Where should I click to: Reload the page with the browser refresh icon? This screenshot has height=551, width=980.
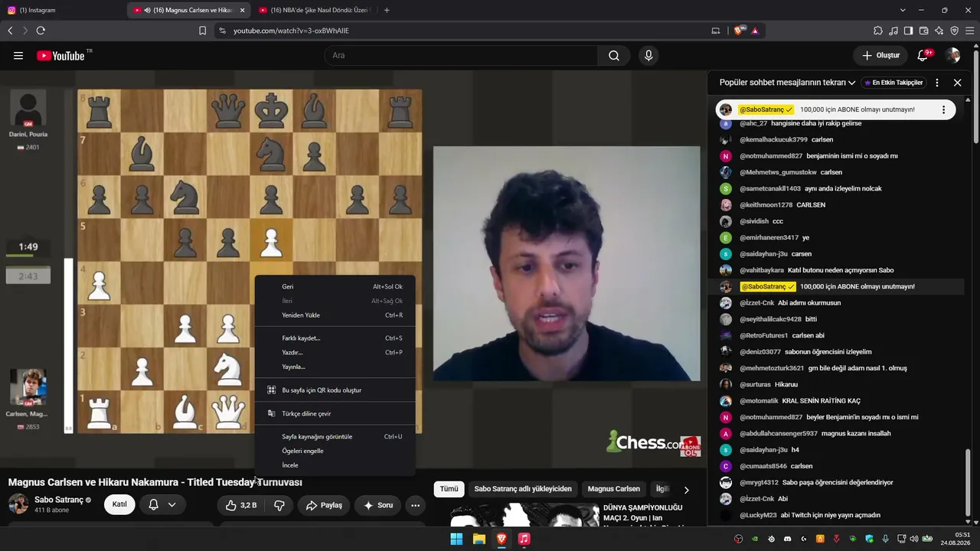coord(41,31)
